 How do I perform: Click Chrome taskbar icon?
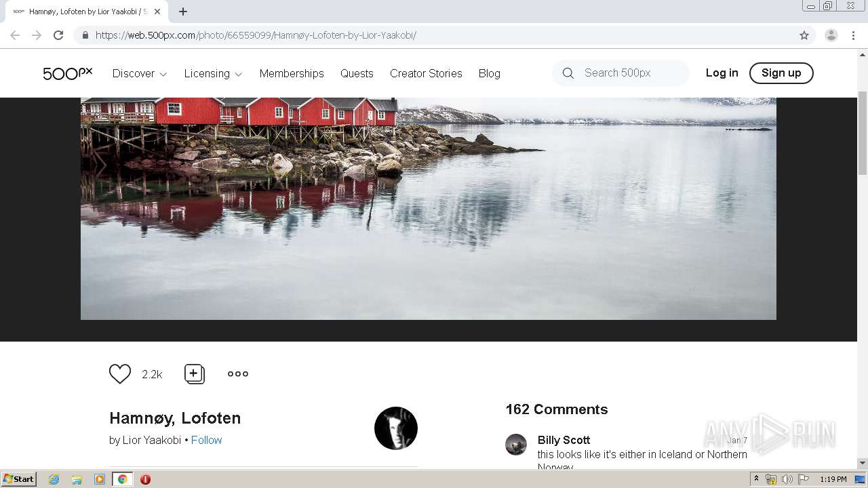point(123,479)
